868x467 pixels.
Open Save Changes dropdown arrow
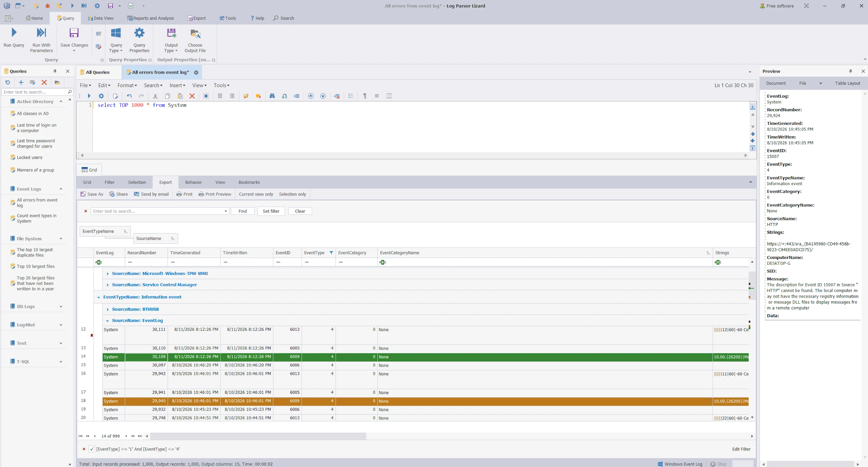click(74, 51)
